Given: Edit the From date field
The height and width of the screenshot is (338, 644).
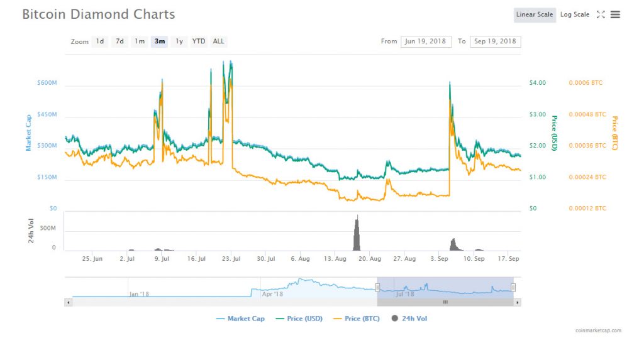Looking at the screenshot, I should coord(426,41).
